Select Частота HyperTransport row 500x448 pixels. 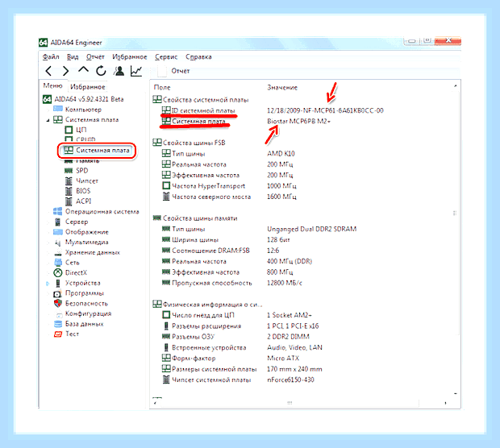point(229,186)
